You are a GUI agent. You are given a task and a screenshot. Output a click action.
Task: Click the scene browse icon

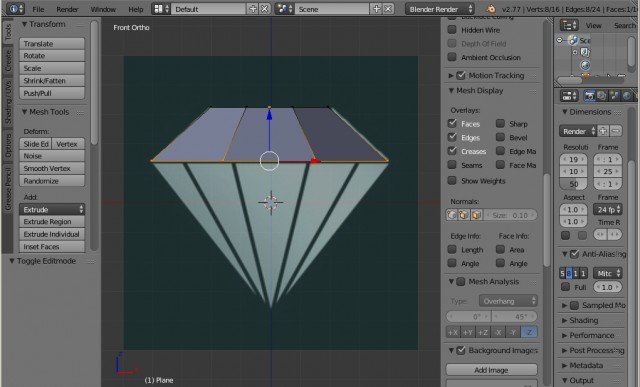(284, 9)
